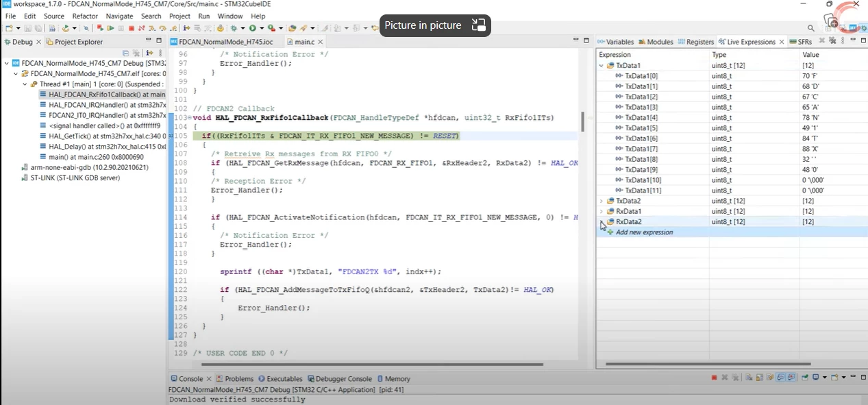Click the search magnifier icon in toolbar
This screenshot has height=405, width=868.
tap(810, 28)
